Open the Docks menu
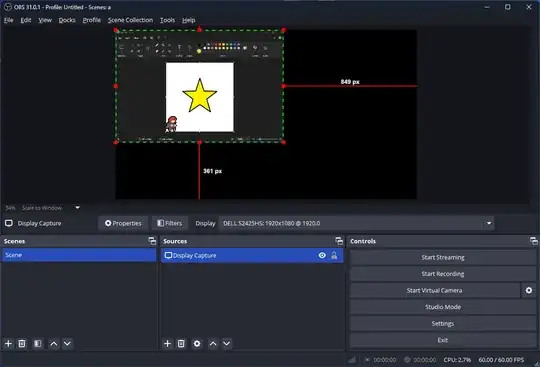The height and width of the screenshot is (367, 540). [x=67, y=20]
